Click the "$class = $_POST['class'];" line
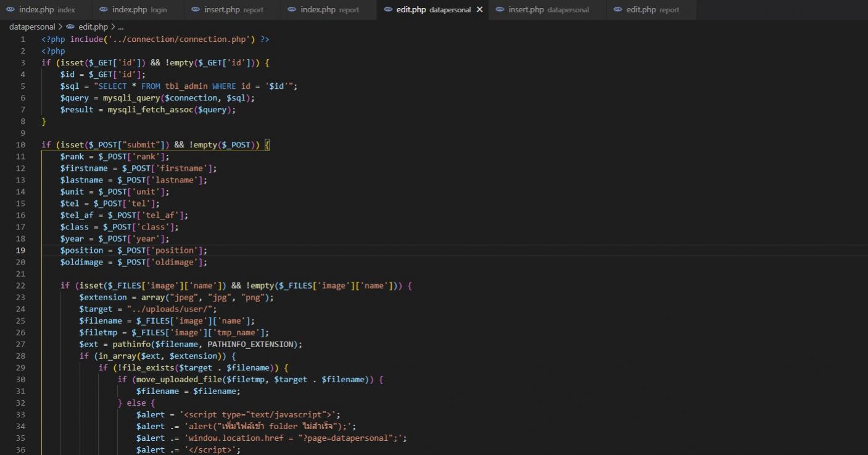 (120, 227)
